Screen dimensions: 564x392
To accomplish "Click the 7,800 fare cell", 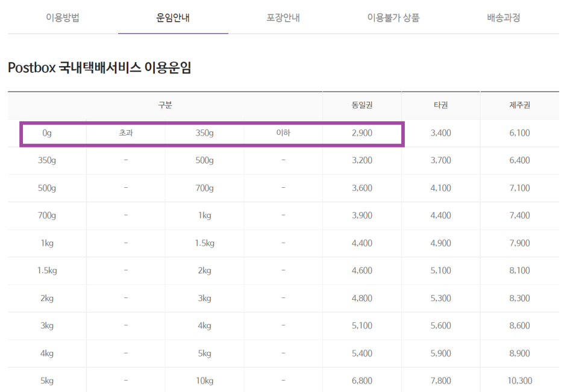I will [x=440, y=381].
